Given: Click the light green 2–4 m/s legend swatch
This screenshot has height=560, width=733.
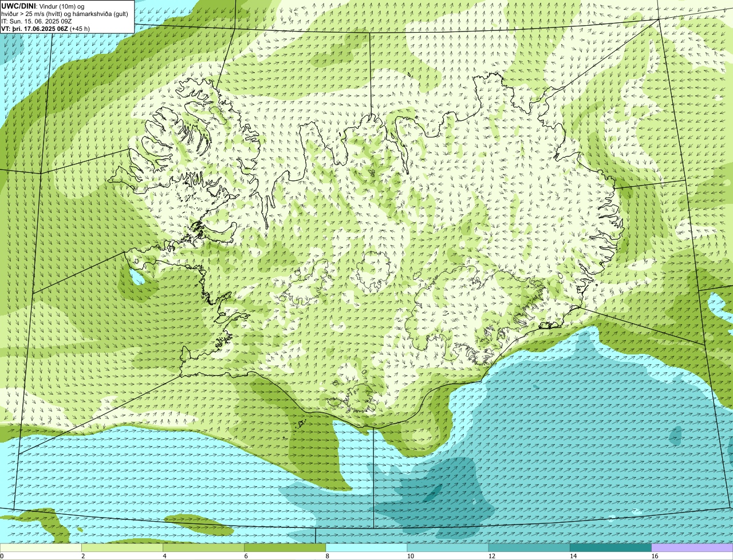Looking at the screenshot, I should [122, 548].
